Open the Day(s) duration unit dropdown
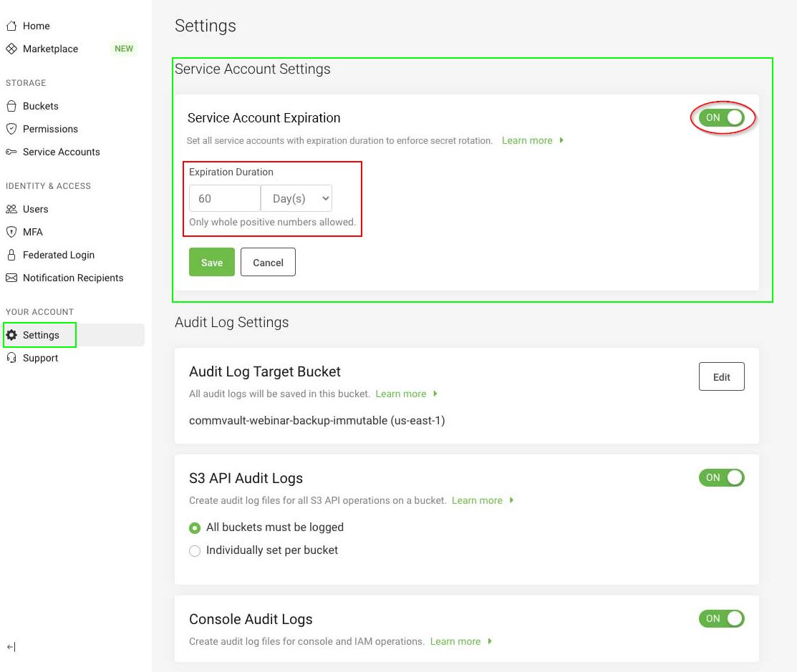This screenshot has height=672, width=797. click(x=296, y=199)
